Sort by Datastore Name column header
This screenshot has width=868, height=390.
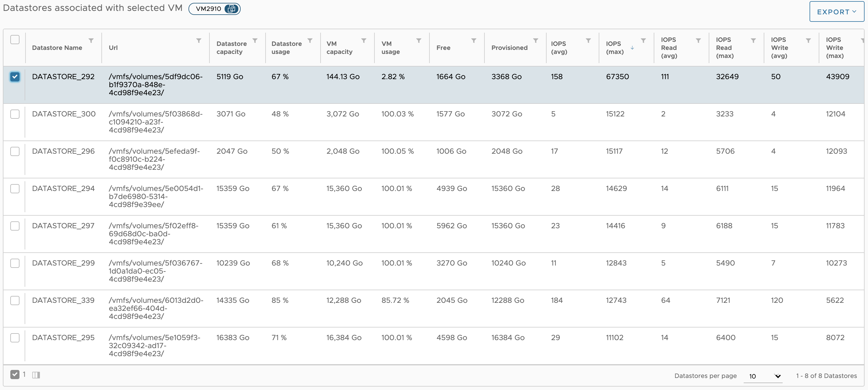pos(57,48)
